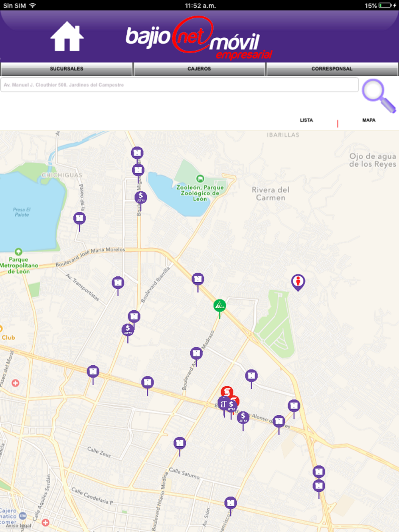Open the SUCURSALES tab
This screenshot has height=532, width=399.
tap(67, 69)
